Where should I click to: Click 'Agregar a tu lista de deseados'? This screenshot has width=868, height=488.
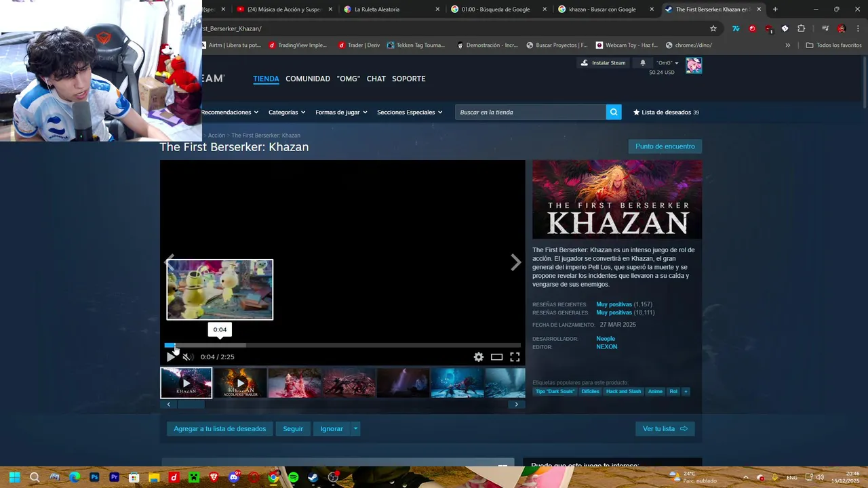[x=220, y=428]
